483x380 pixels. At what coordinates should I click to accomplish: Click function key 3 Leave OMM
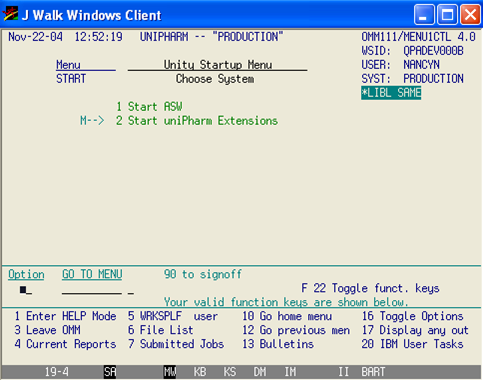[x=47, y=330]
